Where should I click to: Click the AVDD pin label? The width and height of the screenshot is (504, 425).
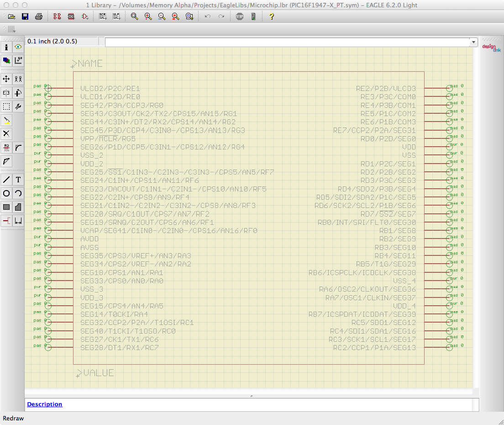click(89, 239)
